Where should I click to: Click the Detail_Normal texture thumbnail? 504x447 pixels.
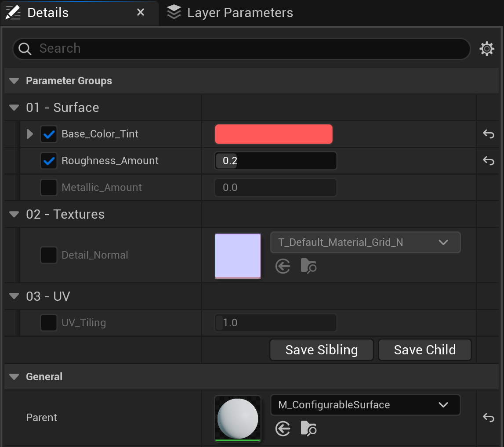(238, 256)
